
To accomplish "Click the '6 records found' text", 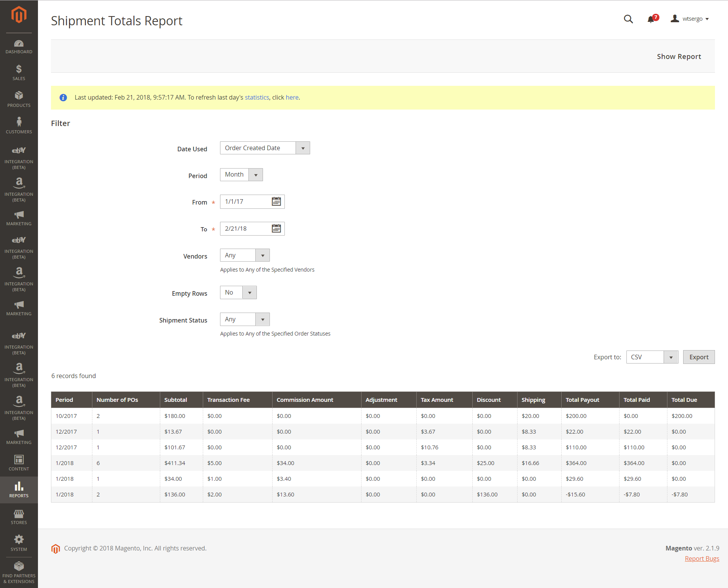I will (74, 376).
